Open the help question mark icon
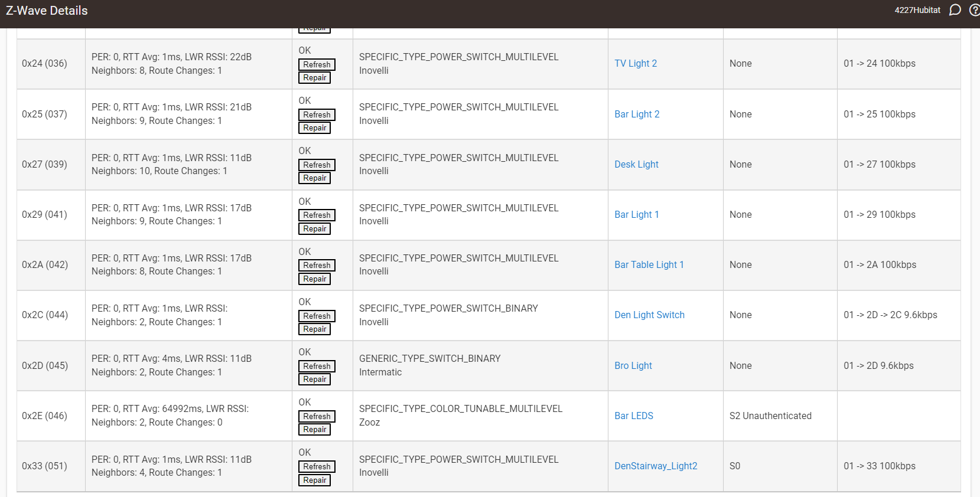This screenshot has width=980, height=497. pyautogui.click(x=975, y=10)
